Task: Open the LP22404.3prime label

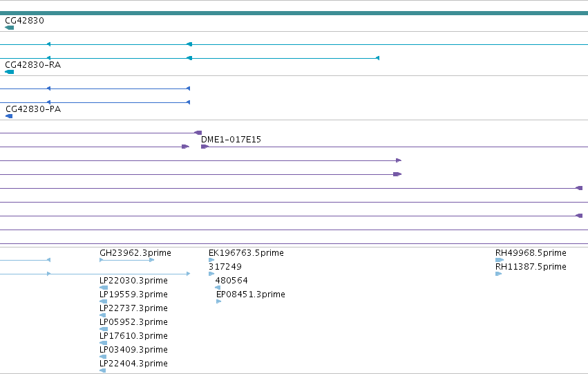Action: (x=133, y=364)
